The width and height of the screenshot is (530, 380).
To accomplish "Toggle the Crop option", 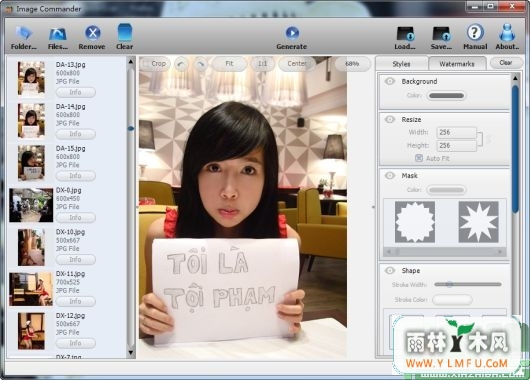I will pyautogui.click(x=154, y=64).
